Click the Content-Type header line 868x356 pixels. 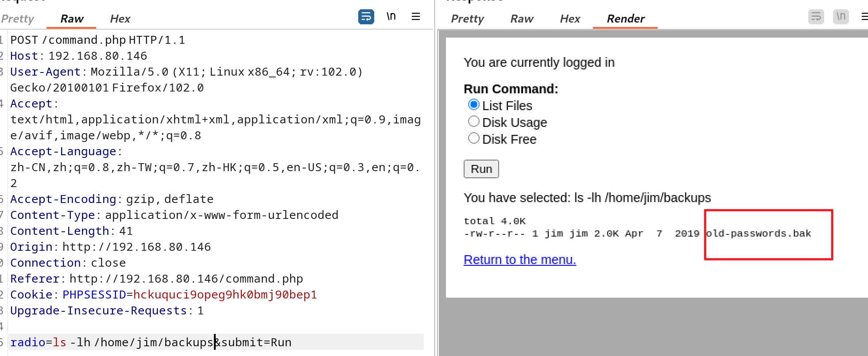(174, 215)
